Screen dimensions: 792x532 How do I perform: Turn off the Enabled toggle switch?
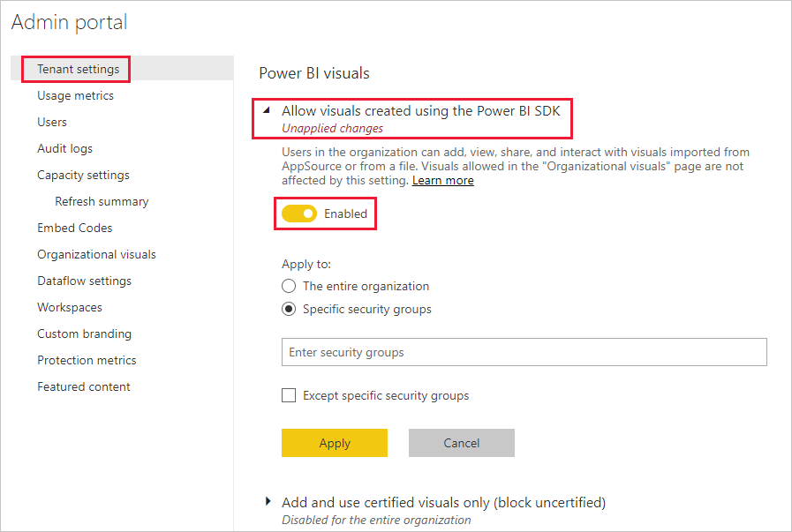[299, 214]
